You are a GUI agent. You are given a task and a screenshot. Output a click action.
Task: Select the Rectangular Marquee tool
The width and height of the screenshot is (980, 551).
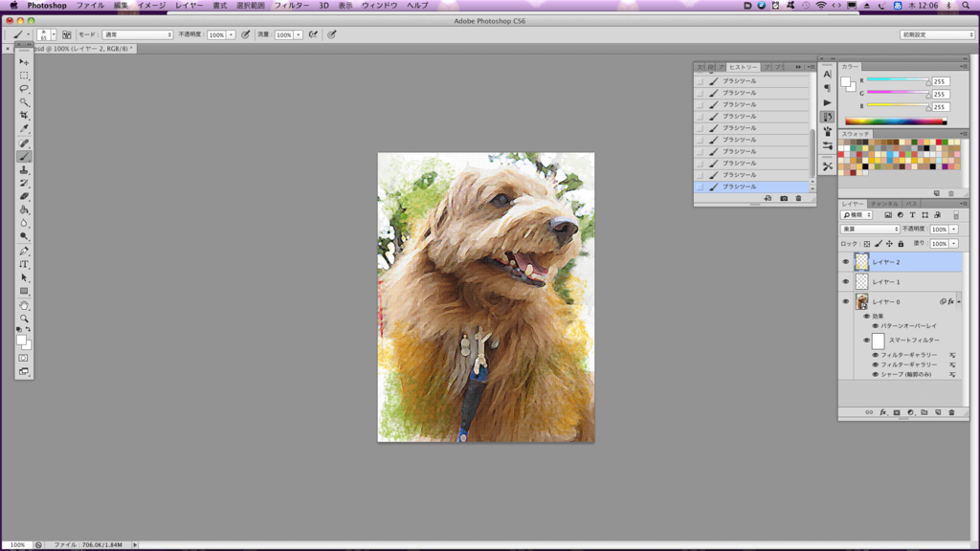coord(24,75)
